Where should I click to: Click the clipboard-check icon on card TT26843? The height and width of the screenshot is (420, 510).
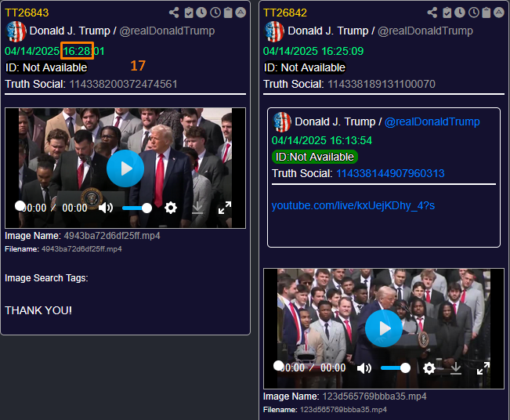click(x=189, y=13)
